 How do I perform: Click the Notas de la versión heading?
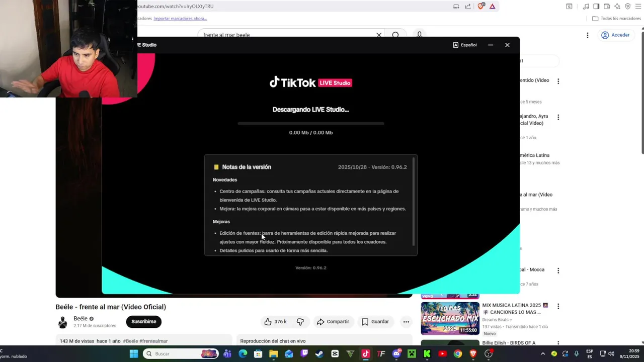247,167
